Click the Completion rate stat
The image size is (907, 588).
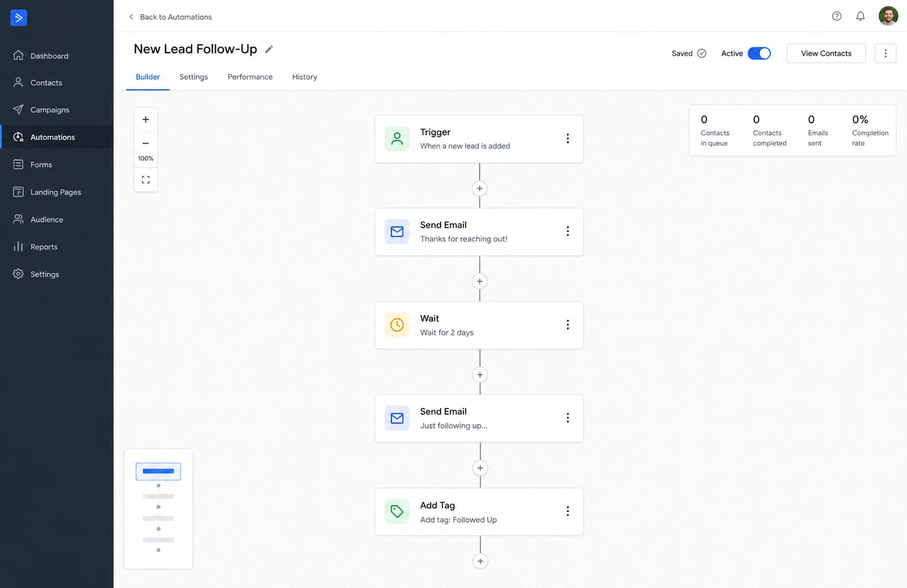(870, 130)
